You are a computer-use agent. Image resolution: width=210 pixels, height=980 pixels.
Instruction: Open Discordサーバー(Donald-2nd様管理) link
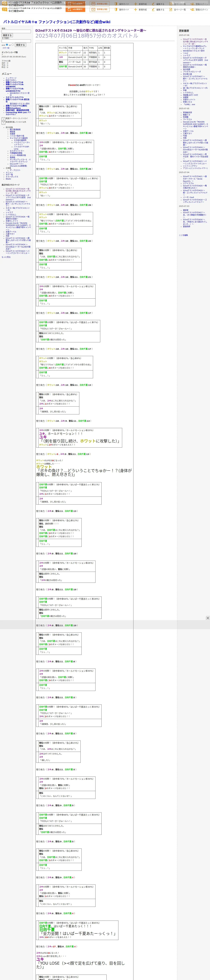coord(18,165)
